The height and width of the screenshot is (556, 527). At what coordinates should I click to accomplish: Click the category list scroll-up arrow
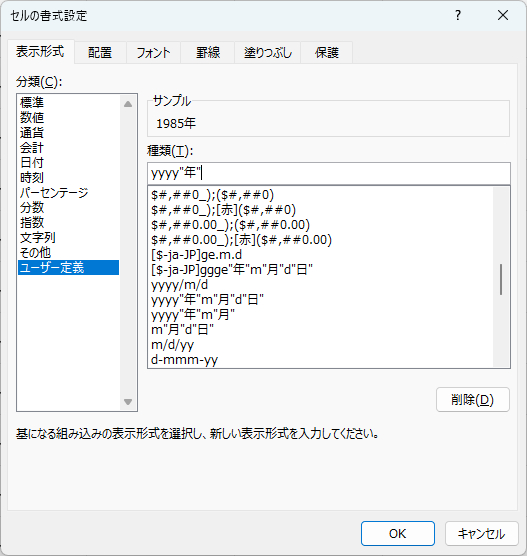pyautogui.click(x=128, y=104)
